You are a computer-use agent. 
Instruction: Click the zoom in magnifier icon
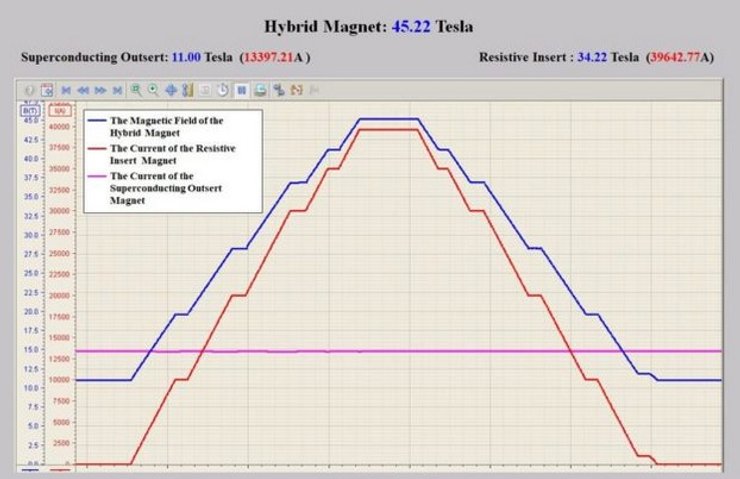[153, 90]
